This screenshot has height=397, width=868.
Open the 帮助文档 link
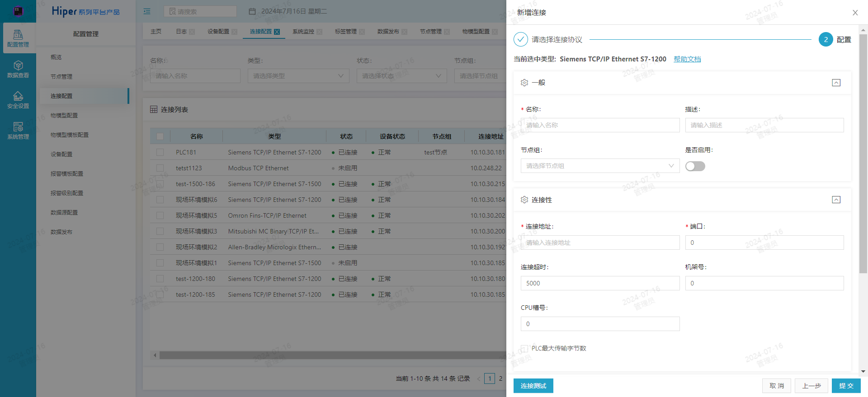tap(687, 59)
